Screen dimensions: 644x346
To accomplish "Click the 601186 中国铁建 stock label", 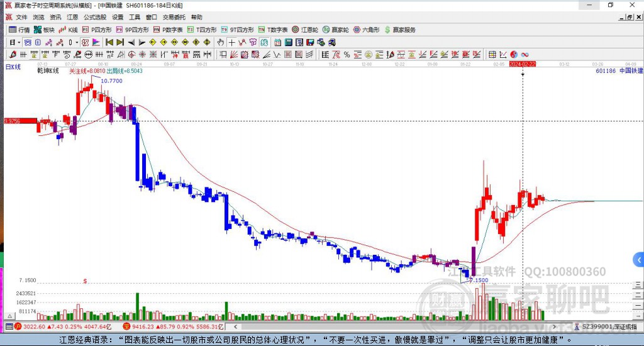I will 619,70.
